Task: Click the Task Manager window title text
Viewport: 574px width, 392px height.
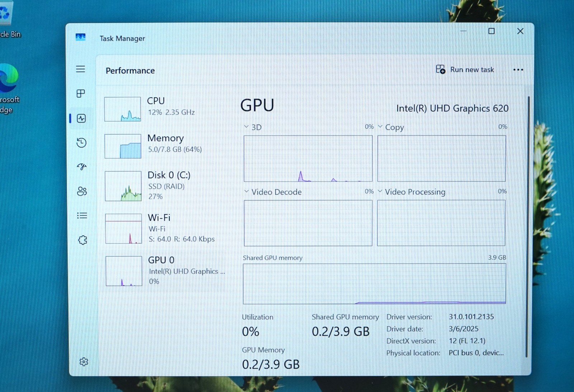Action: 122,38
